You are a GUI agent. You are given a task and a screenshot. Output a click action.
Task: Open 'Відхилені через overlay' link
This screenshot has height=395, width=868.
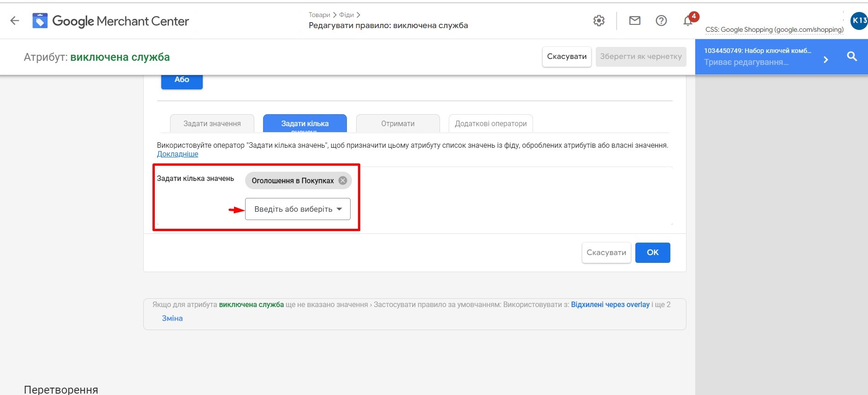(x=610, y=305)
